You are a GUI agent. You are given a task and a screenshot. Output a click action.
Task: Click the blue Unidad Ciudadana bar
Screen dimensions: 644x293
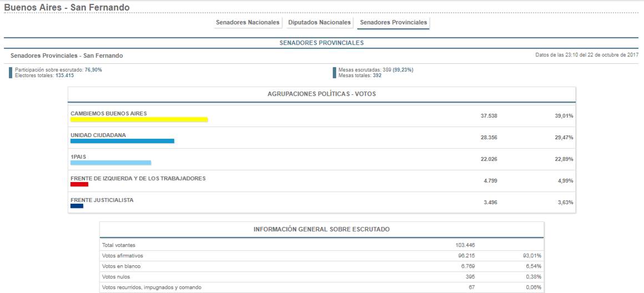click(x=122, y=141)
